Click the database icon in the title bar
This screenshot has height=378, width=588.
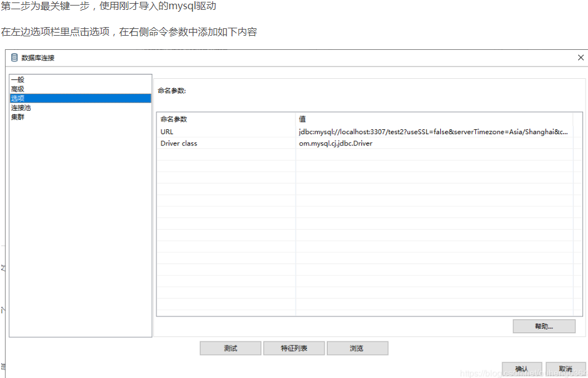14,57
